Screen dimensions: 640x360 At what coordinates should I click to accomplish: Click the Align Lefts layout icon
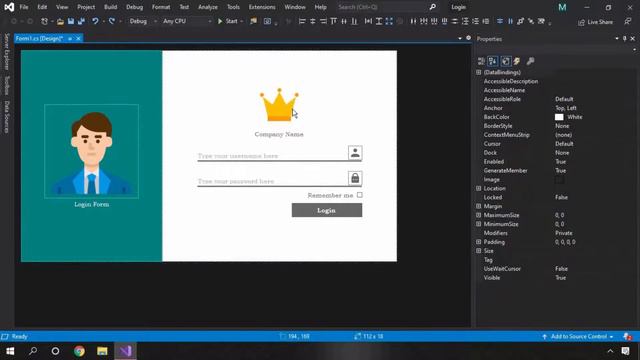302,21
